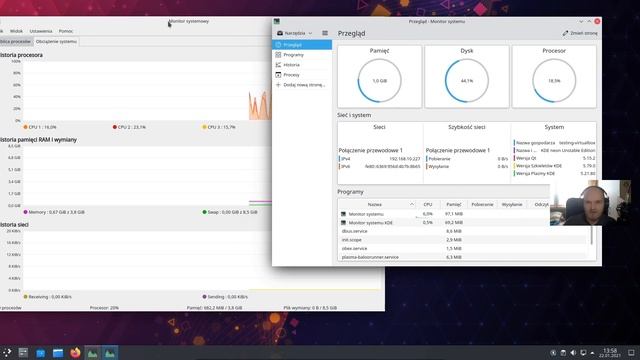The width and height of the screenshot is (640, 360).
Task: Click the CPU 1 orange legend swatch
Action: pos(26,127)
